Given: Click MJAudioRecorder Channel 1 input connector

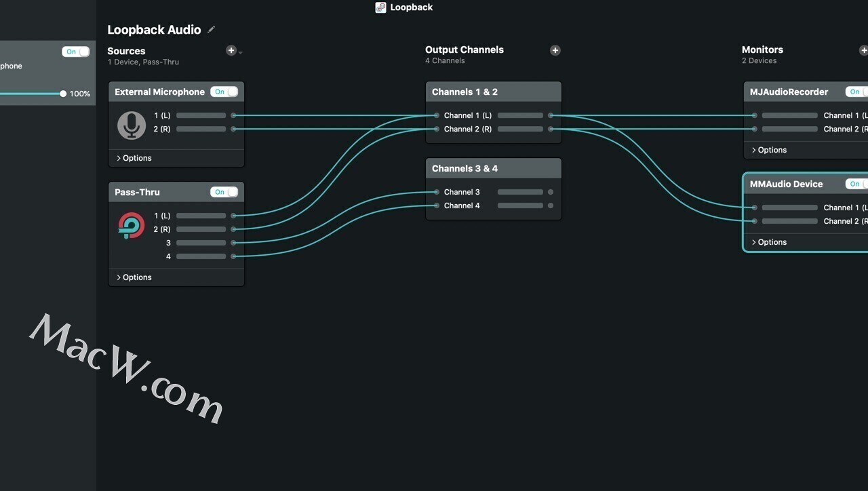Looking at the screenshot, I should point(755,115).
